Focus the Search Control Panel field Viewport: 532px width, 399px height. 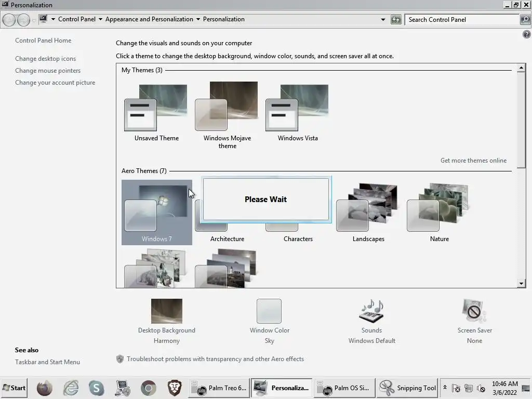462,20
